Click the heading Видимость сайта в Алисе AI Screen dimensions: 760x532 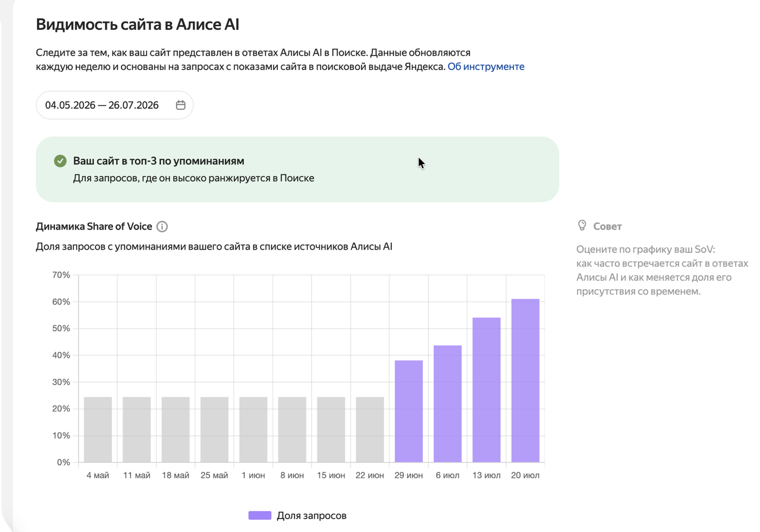coord(137,24)
